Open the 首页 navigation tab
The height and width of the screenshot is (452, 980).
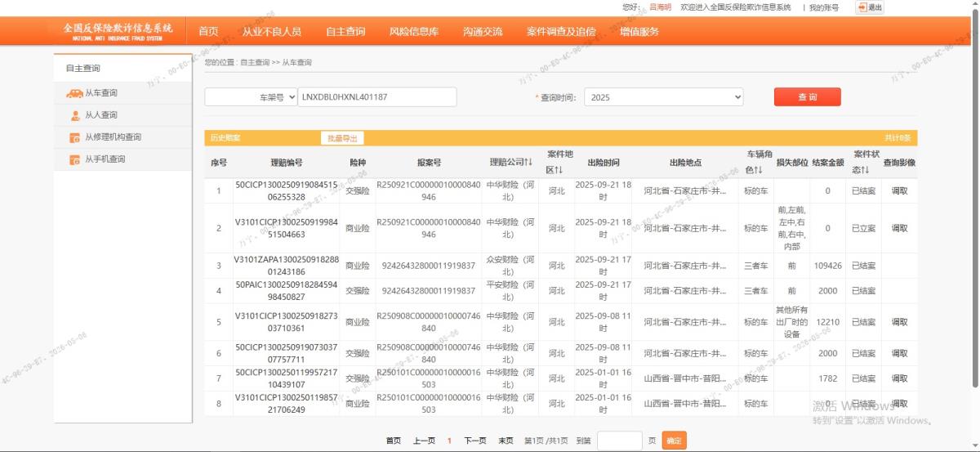coord(208,32)
